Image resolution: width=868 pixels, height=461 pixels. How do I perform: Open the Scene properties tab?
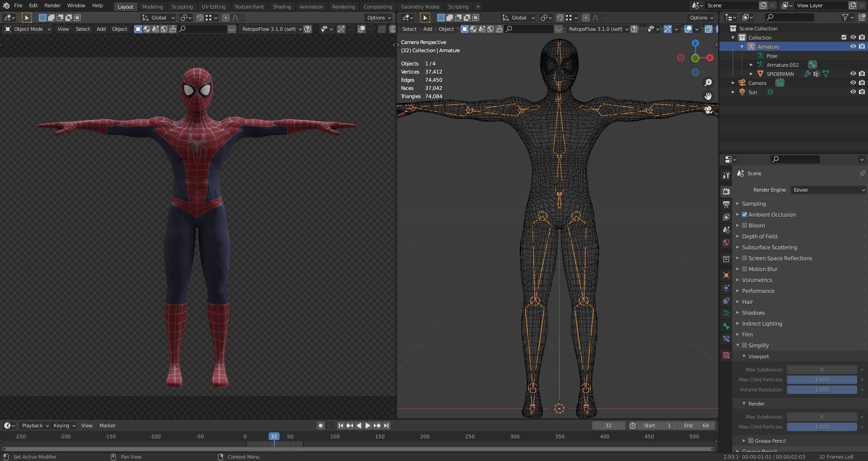tap(726, 229)
